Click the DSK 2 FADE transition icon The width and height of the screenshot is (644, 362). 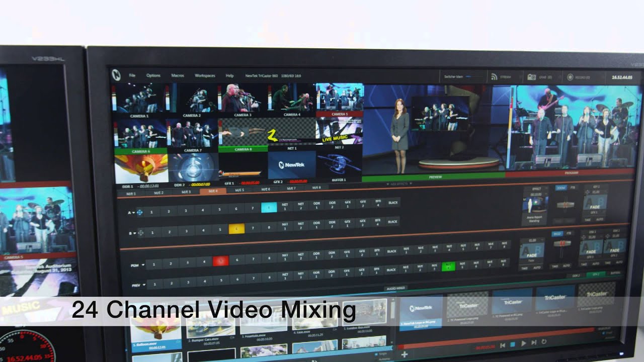[x=615, y=246]
